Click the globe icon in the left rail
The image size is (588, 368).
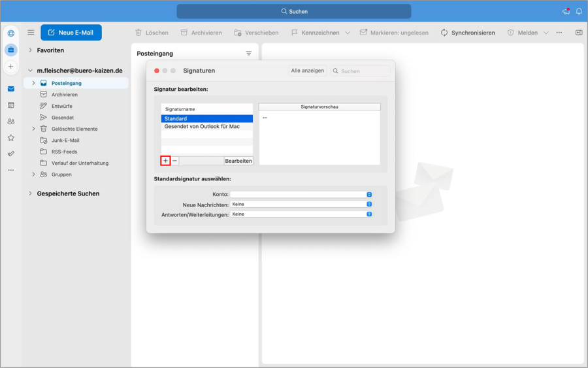pyautogui.click(x=11, y=33)
